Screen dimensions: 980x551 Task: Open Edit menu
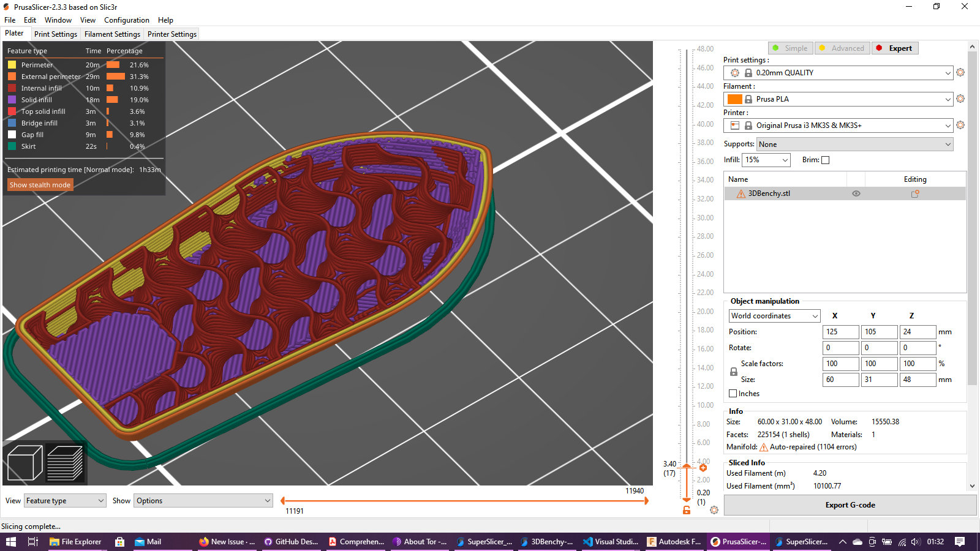[30, 20]
